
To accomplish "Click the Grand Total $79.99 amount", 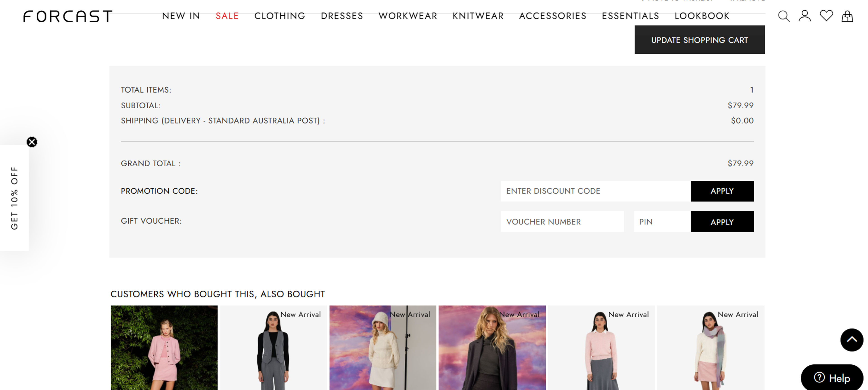I will coord(740,163).
